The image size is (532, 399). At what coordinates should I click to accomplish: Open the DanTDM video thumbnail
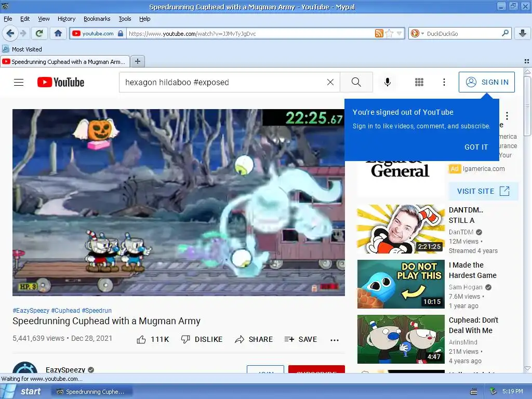pos(401,229)
